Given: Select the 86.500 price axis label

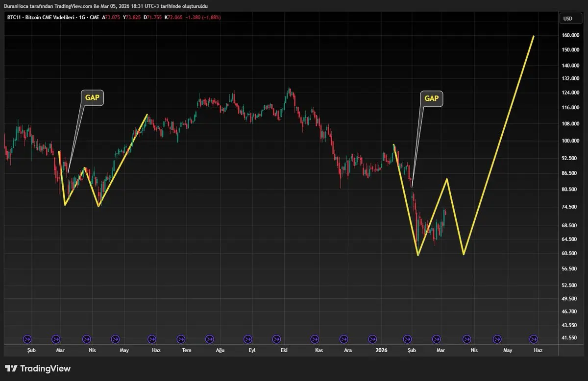Looking at the screenshot, I should coord(568,173).
